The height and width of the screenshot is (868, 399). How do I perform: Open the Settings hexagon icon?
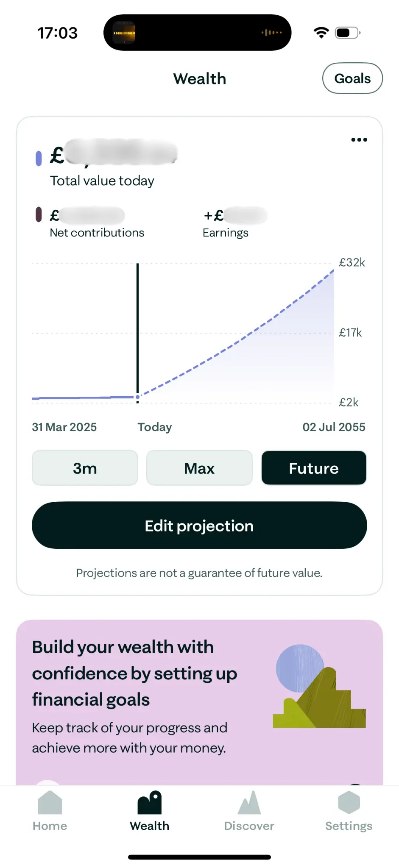349,803
